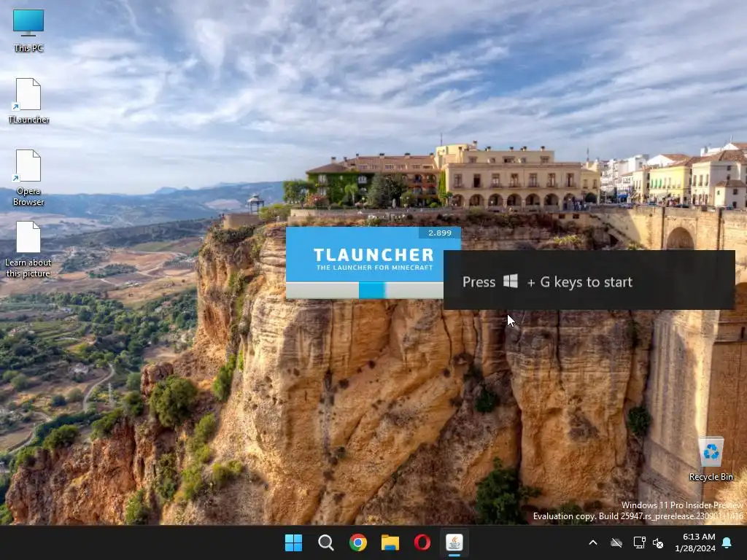
Task: Show hidden system tray icons
Action: [593, 542]
